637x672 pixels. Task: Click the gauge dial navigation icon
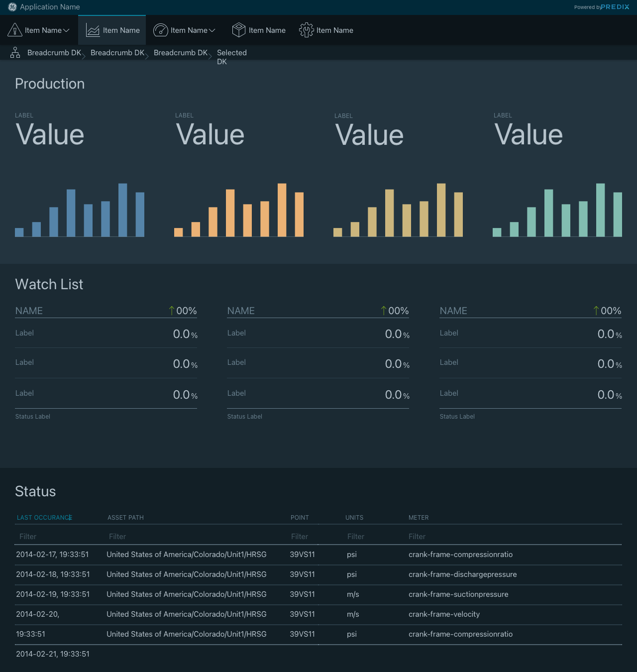coord(160,30)
